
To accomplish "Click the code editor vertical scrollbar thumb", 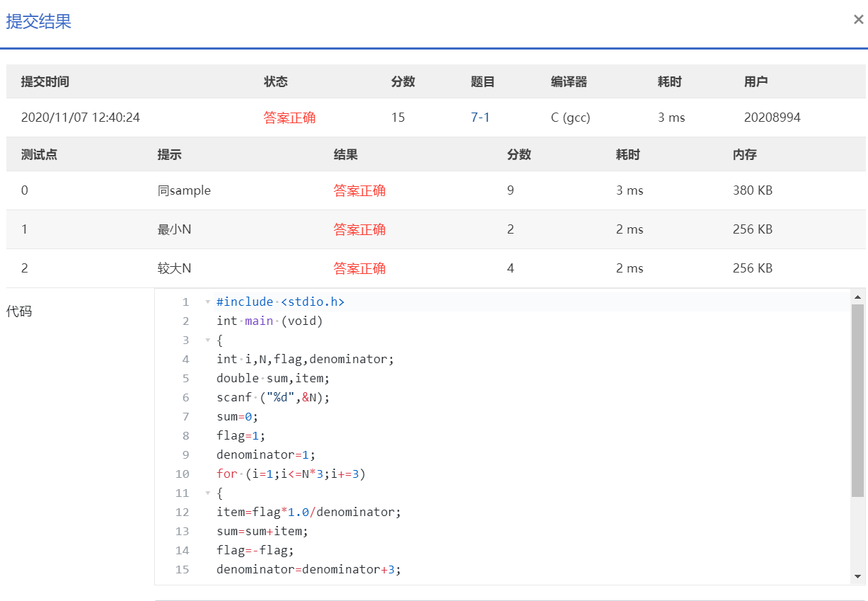I will coord(857,400).
